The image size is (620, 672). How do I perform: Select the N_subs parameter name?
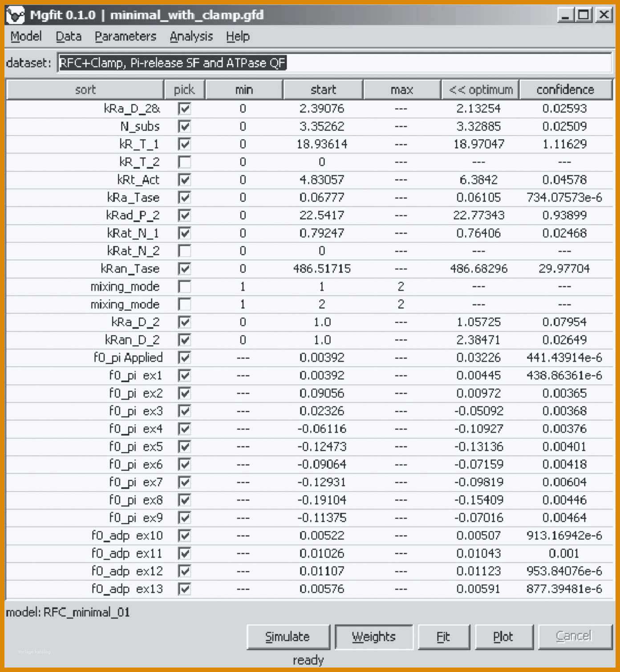click(140, 126)
